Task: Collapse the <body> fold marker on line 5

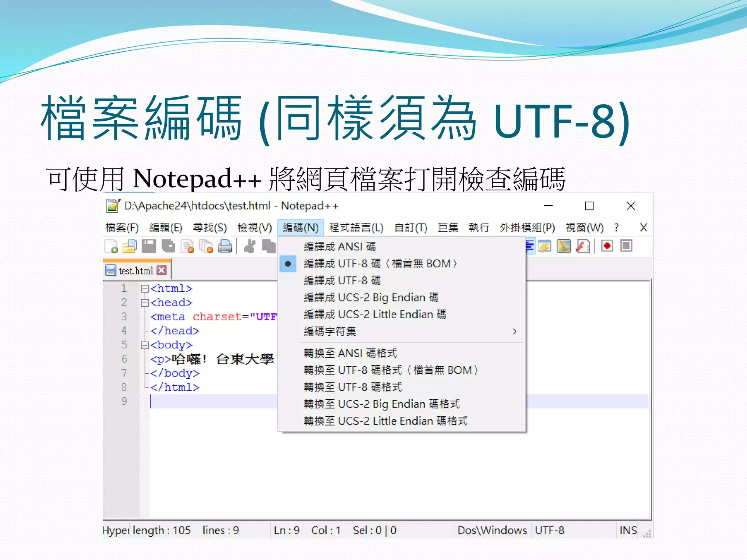Action: (x=145, y=345)
